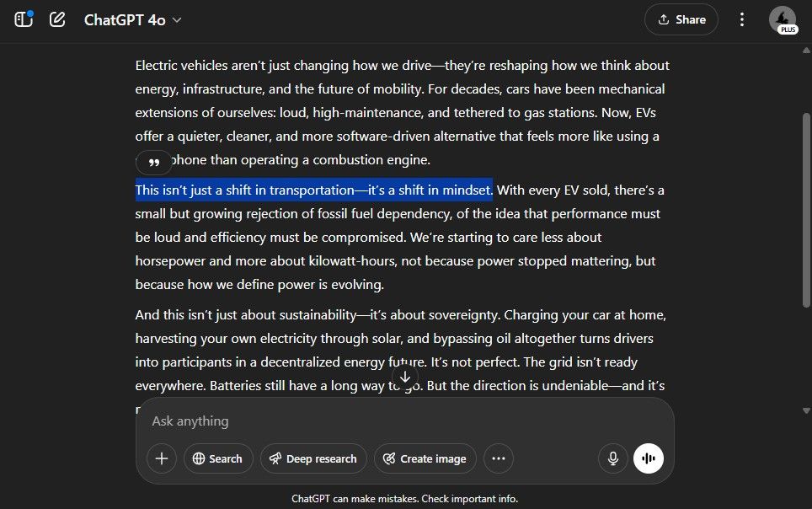812x509 pixels.
Task: Focus the Ask anything input field
Action: click(x=404, y=421)
